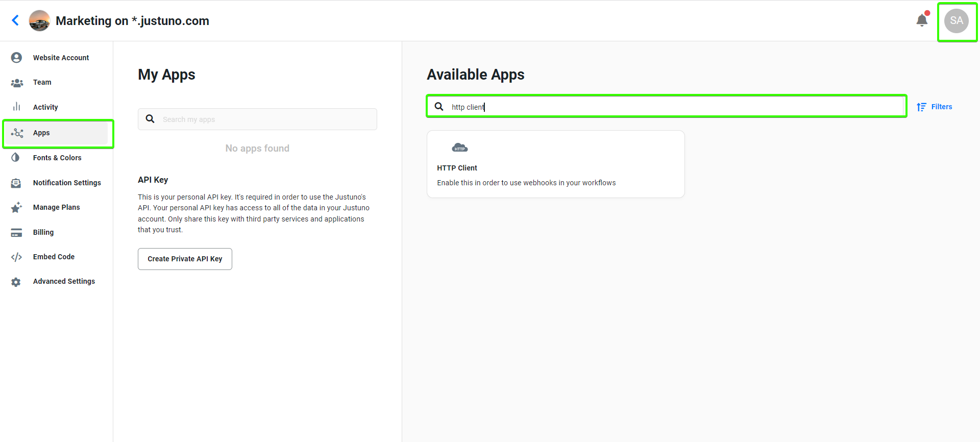Click the magnifier in My Apps search
The image size is (980, 442).
pos(150,119)
